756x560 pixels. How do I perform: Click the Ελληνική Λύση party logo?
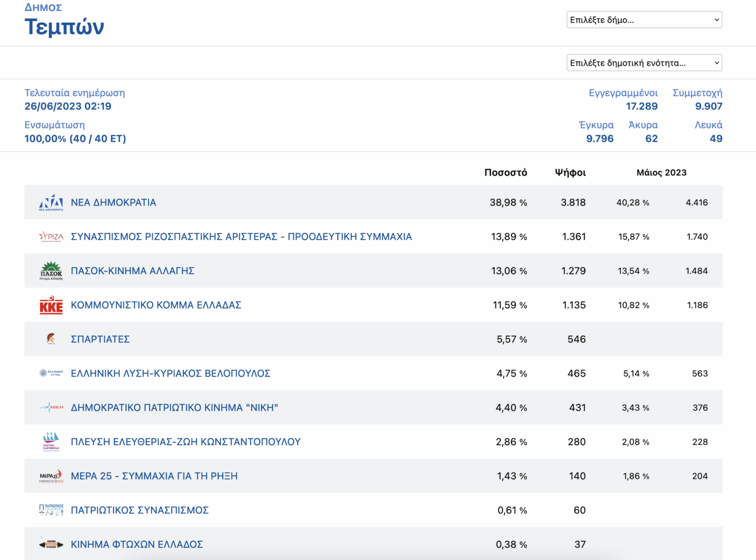51,374
